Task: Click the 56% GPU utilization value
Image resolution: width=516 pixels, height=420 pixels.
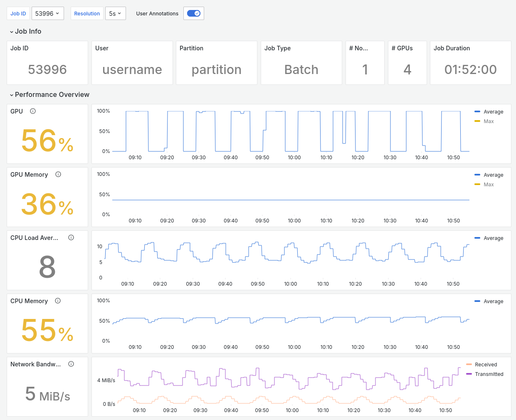Action: [x=47, y=141]
